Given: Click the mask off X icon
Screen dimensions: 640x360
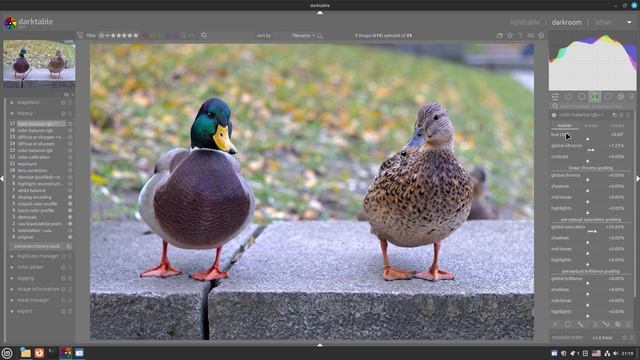Looking at the screenshot, I should coord(555,324).
